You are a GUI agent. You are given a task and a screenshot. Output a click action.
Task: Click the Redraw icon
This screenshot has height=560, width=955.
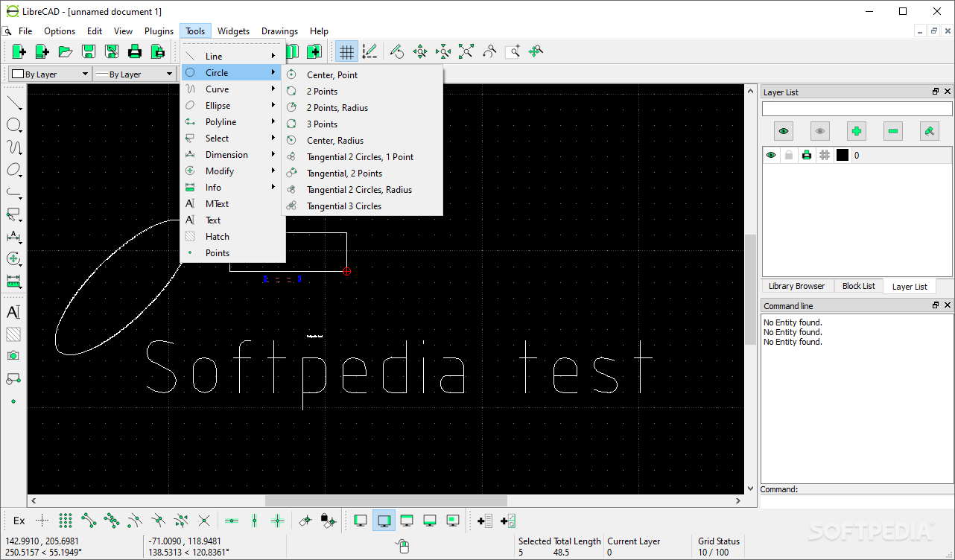pyautogui.click(x=397, y=51)
